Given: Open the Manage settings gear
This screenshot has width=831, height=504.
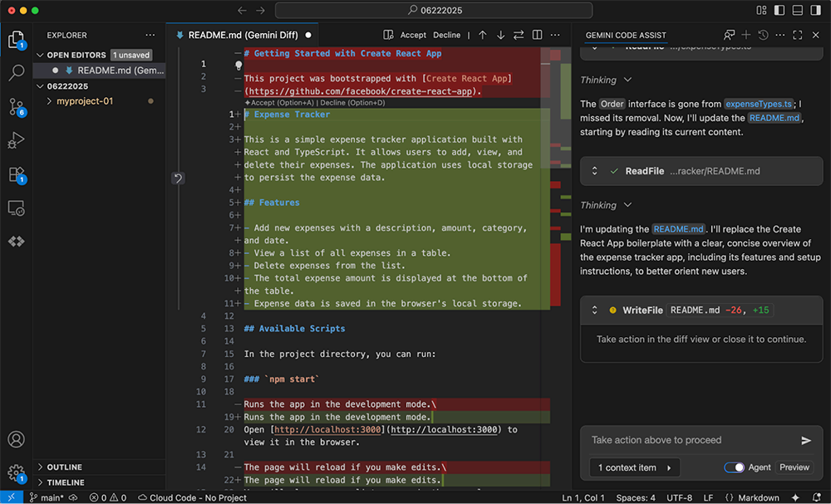Looking at the screenshot, I should 16,473.
